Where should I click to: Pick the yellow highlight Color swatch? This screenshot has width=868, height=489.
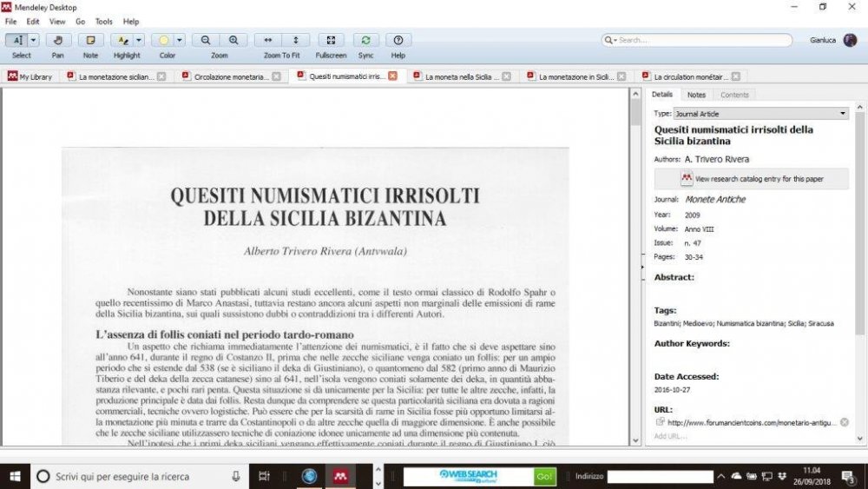tap(163, 40)
